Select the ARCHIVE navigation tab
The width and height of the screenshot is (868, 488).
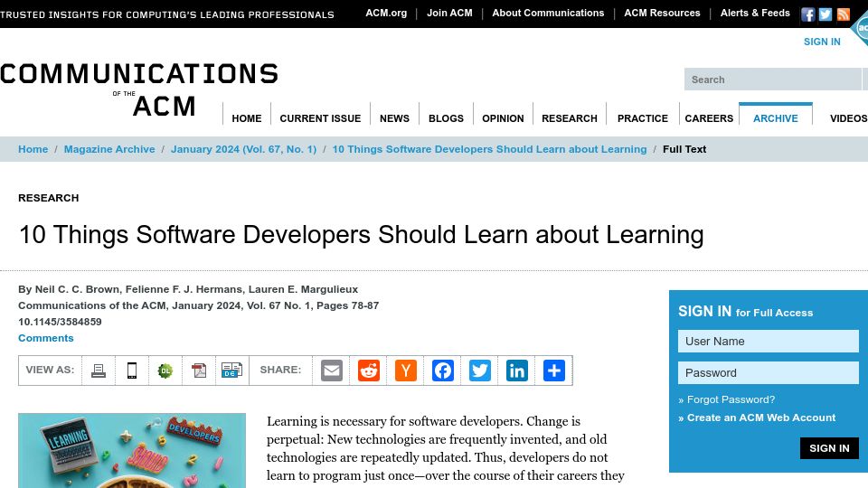[776, 118]
